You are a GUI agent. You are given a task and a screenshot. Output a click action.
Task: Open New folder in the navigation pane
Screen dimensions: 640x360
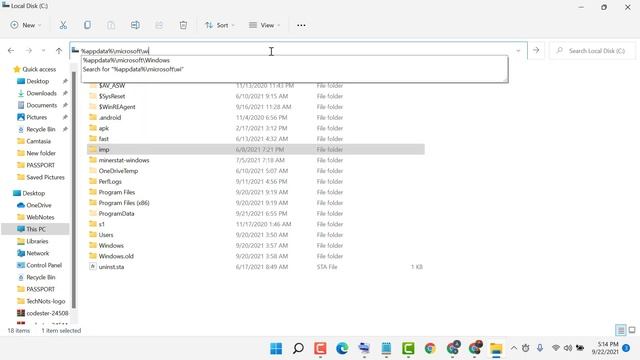(x=41, y=153)
